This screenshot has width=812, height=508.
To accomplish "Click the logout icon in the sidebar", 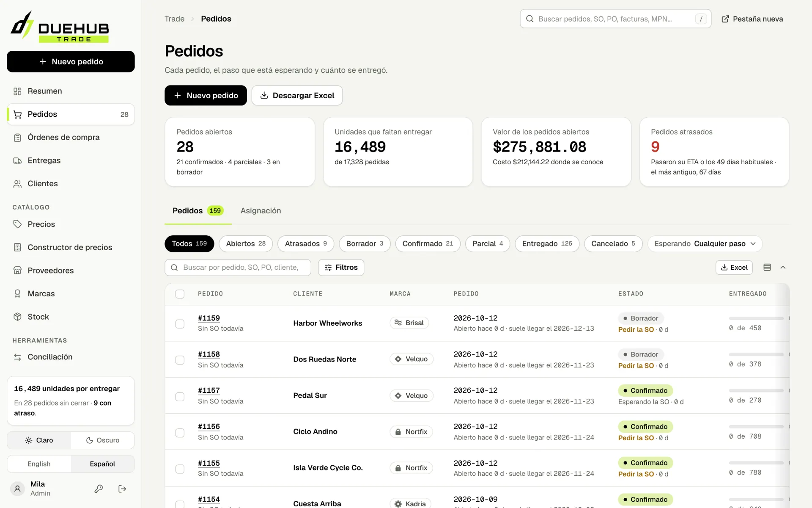I will click(x=122, y=489).
